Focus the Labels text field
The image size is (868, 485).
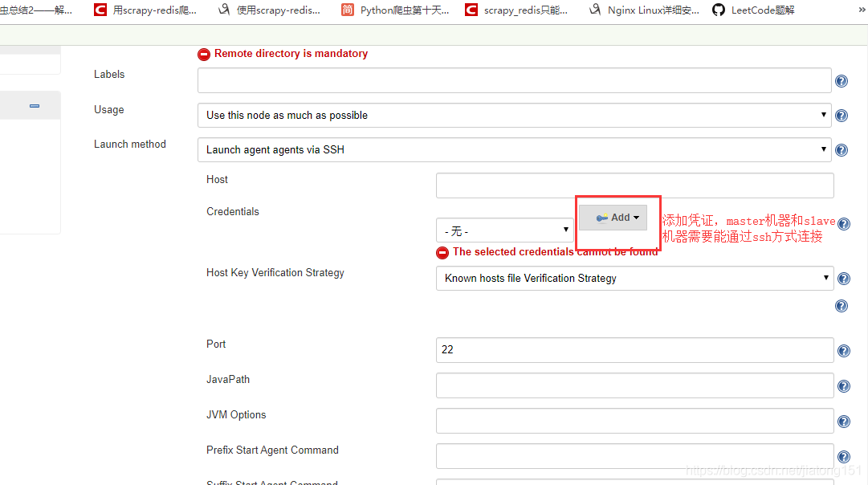[x=514, y=80]
